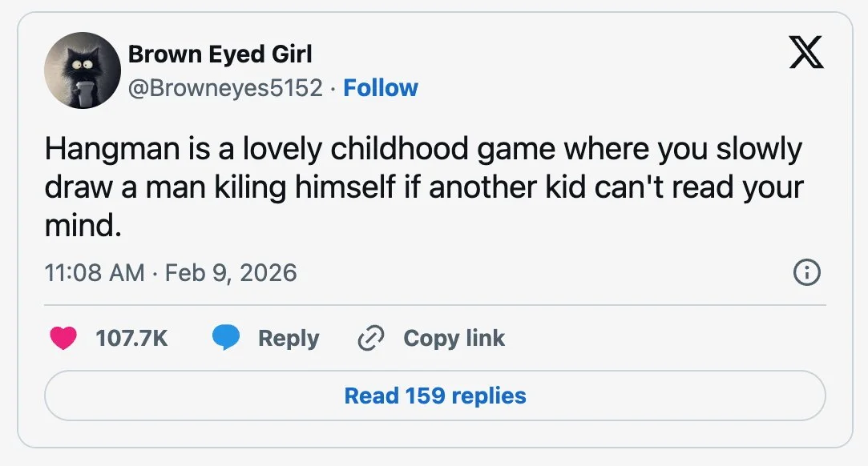Like the tweet with the heart icon

(x=63, y=339)
